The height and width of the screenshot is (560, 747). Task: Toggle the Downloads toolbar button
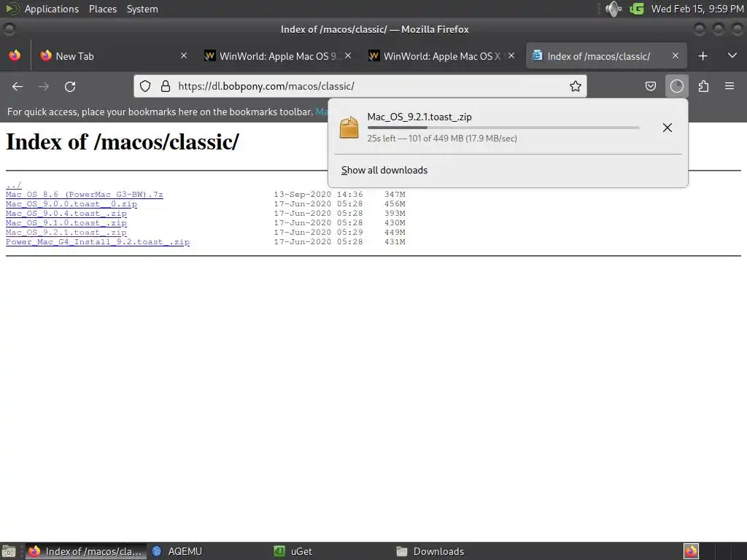[x=676, y=86]
